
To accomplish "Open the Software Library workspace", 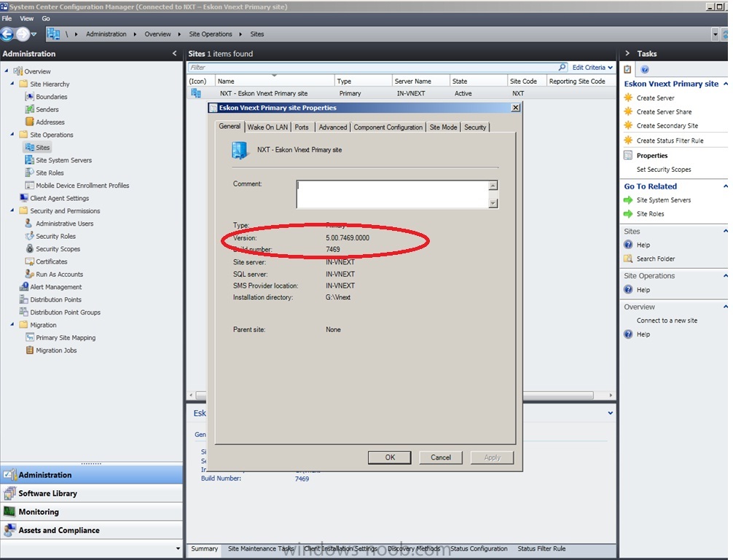I will pos(92,493).
